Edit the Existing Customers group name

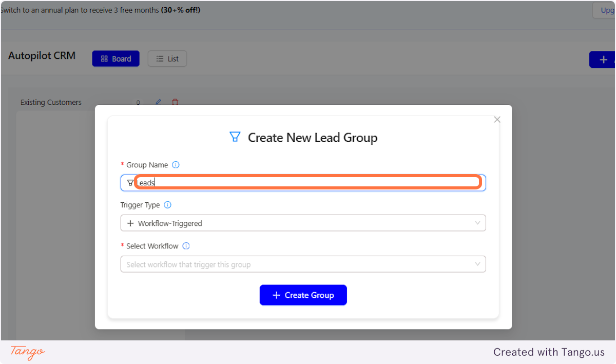click(x=158, y=102)
